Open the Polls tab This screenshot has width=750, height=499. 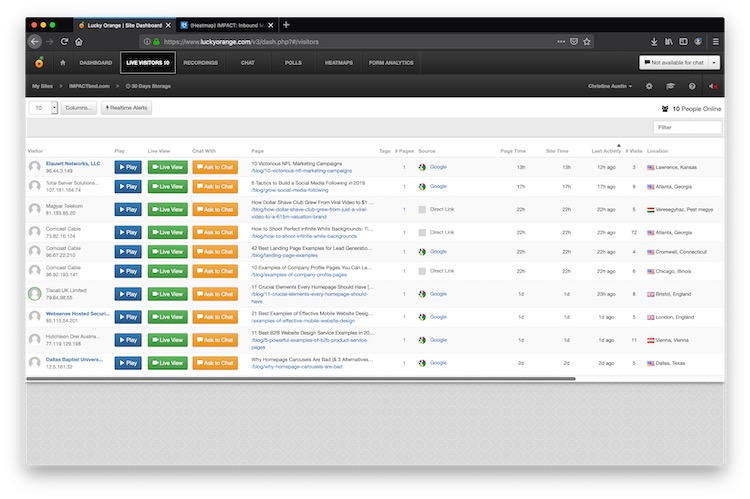pyautogui.click(x=293, y=63)
